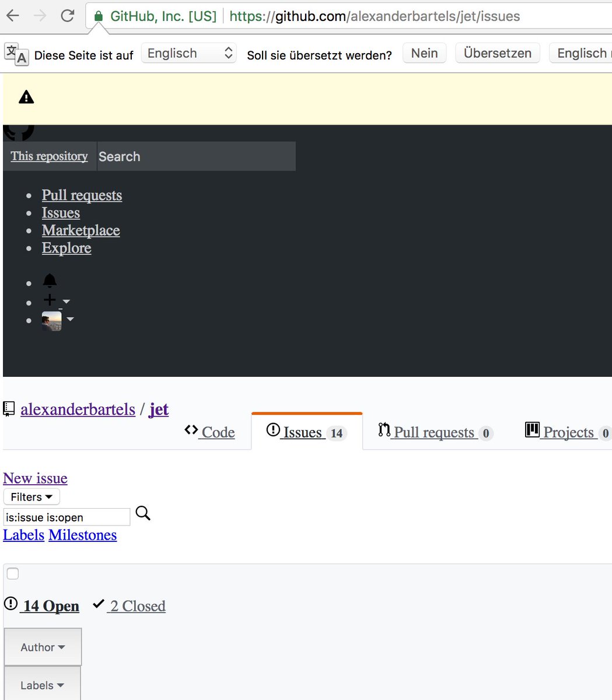Click the browser address bar URL

point(375,16)
